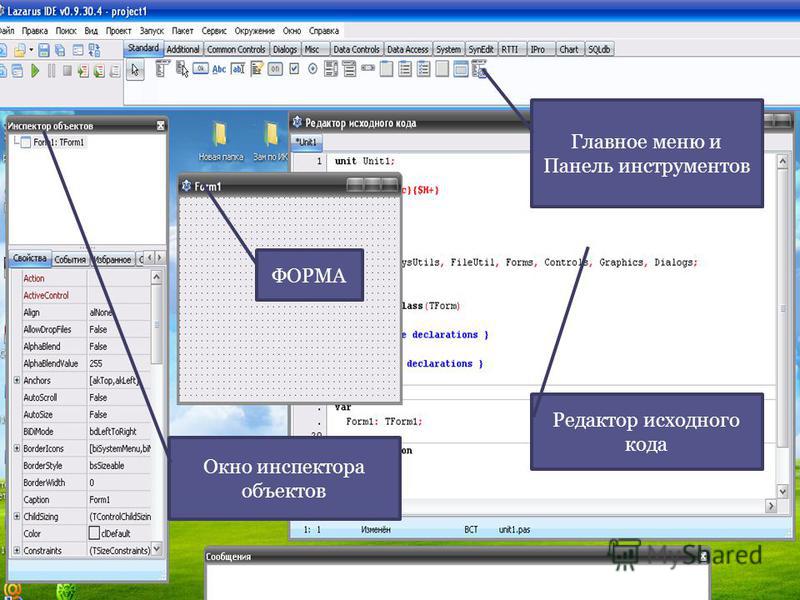800x600 pixels.
Task: Pick the TActionList component icon
Action: click(479, 68)
